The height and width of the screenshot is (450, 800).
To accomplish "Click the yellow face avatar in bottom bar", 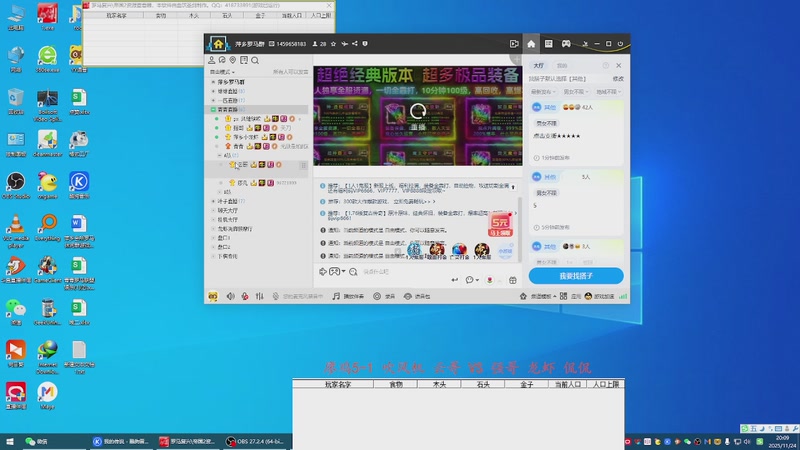I will 213,296.
